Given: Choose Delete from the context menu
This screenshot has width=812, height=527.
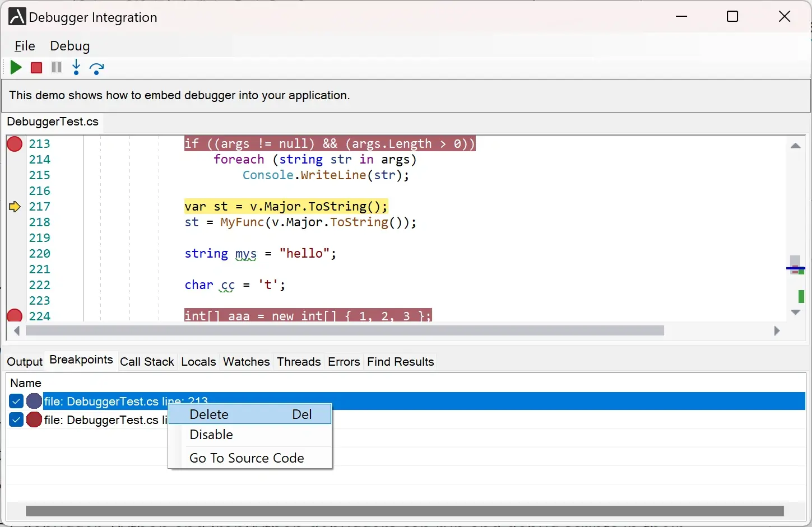Looking at the screenshot, I should tap(208, 414).
